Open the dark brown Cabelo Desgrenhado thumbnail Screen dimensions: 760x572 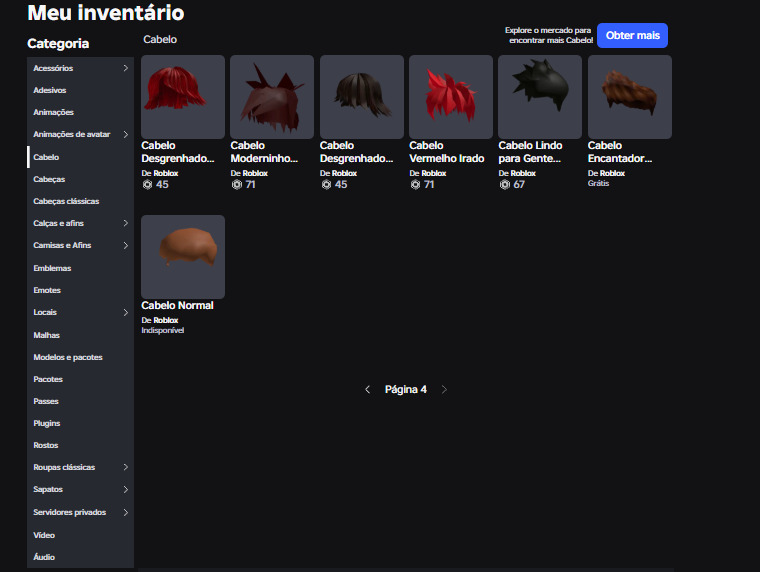[x=362, y=96]
